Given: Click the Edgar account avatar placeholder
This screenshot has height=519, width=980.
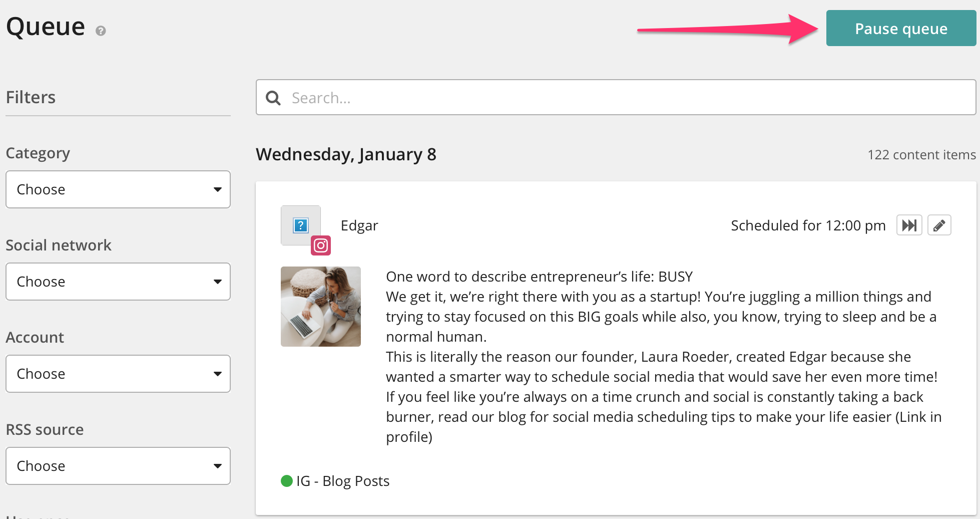Looking at the screenshot, I should pyautogui.click(x=300, y=225).
